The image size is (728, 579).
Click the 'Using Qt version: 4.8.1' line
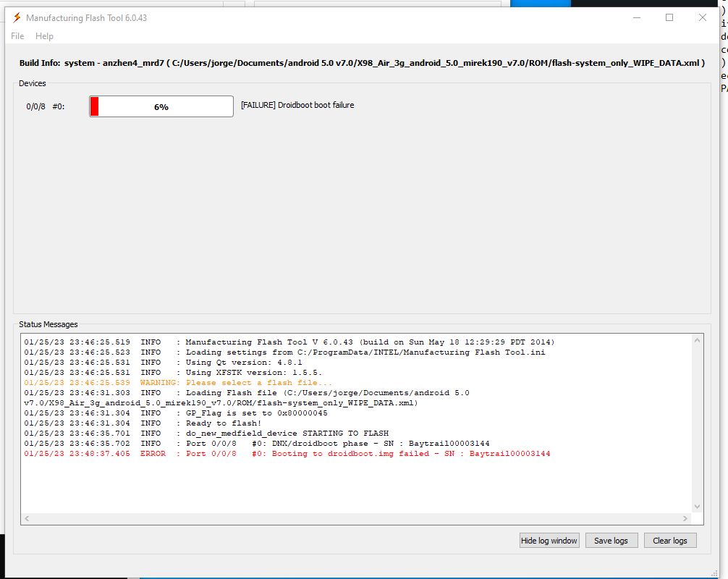point(163,362)
